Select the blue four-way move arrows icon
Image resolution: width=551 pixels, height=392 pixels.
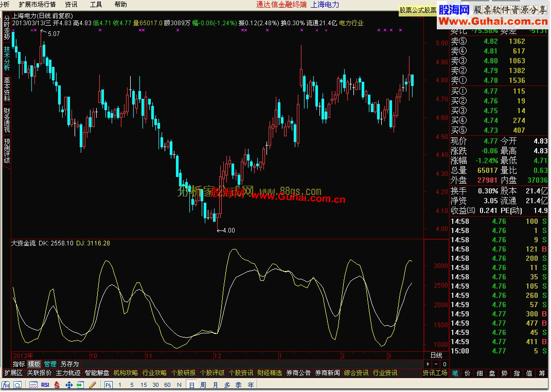[x=69, y=385]
